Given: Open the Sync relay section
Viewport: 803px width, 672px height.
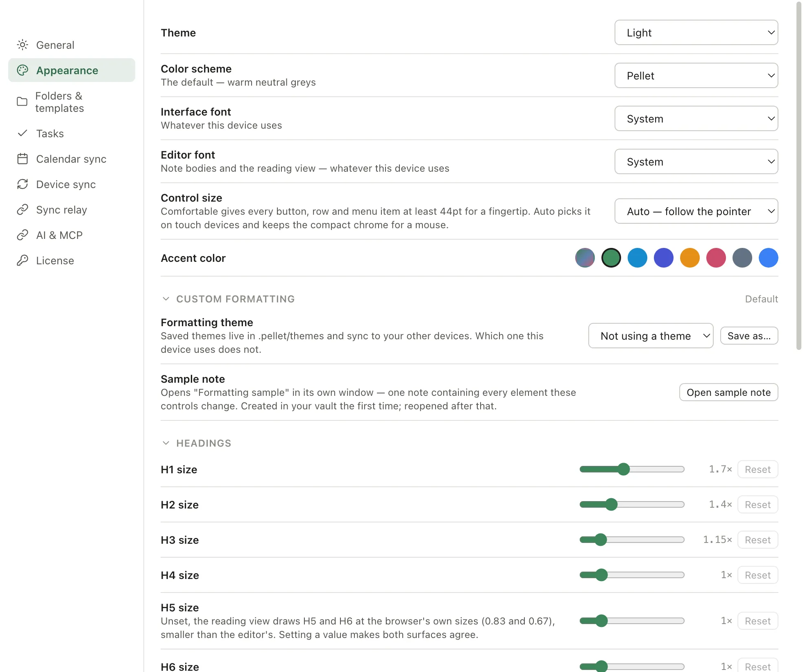Looking at the screenshot, I should (72, 210).
